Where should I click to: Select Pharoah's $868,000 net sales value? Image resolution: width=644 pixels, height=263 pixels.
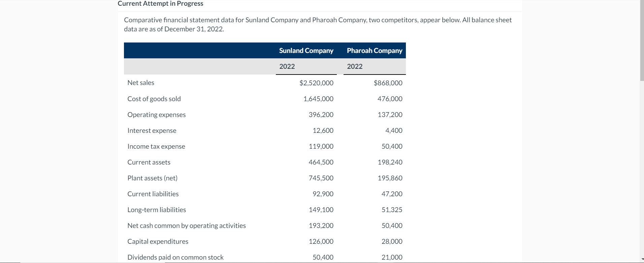(x=388, y=83)
